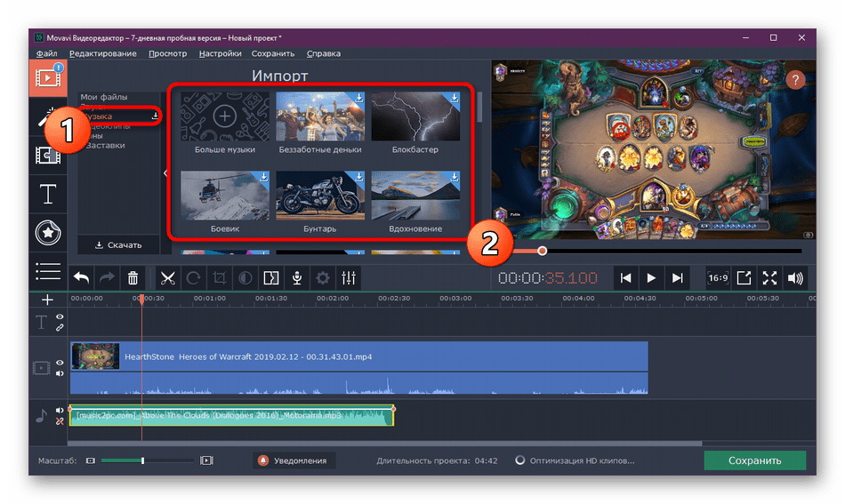The width and height of the screenshot is (845, 504).
Task: Add a new track with plus button
Action: click(x=47, y=300)
